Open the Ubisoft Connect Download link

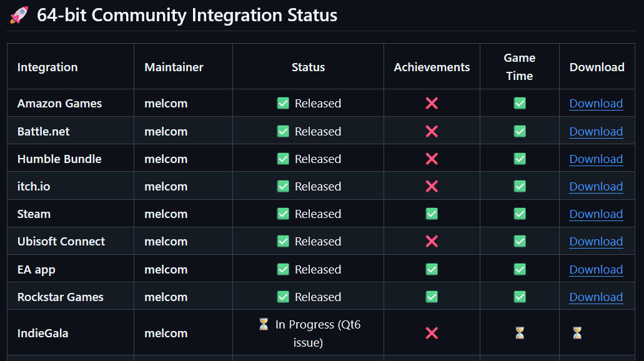pyautogui.click(x=596, y=242)
